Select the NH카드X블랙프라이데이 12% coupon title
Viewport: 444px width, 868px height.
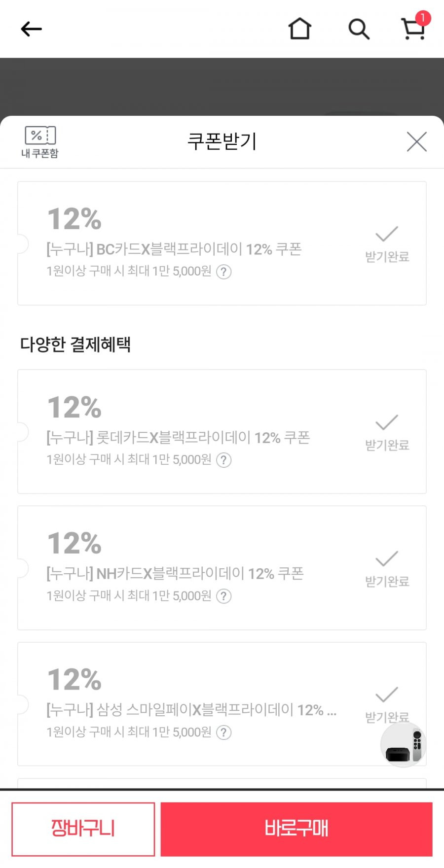coord(175,574)
